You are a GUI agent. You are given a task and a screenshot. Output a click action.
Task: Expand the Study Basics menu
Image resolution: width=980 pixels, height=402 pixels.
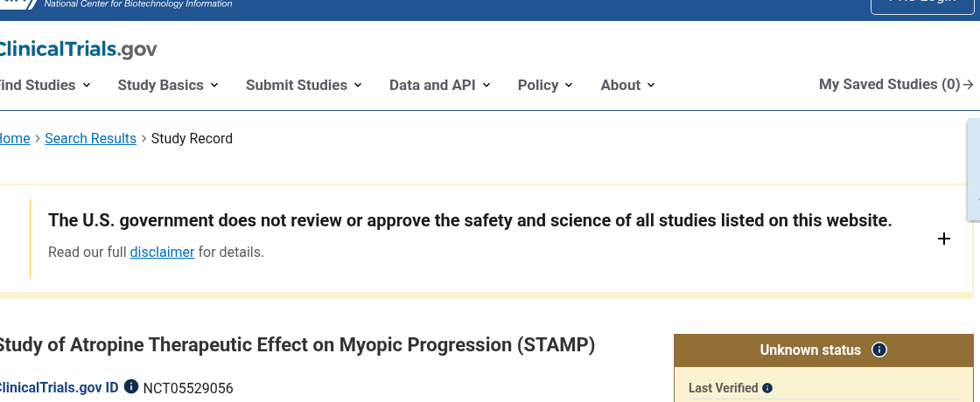pos(168,85)
